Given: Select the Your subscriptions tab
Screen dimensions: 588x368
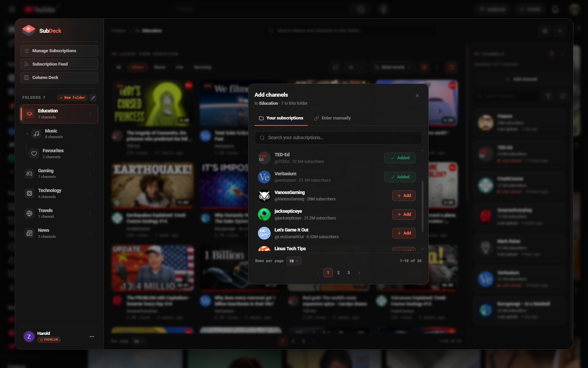Looking at the screenshot, I should [x=281, y=118].
